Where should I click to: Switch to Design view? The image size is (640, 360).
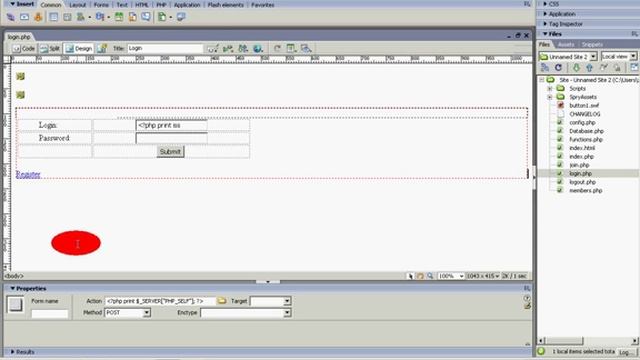click(x=78, y=49)
